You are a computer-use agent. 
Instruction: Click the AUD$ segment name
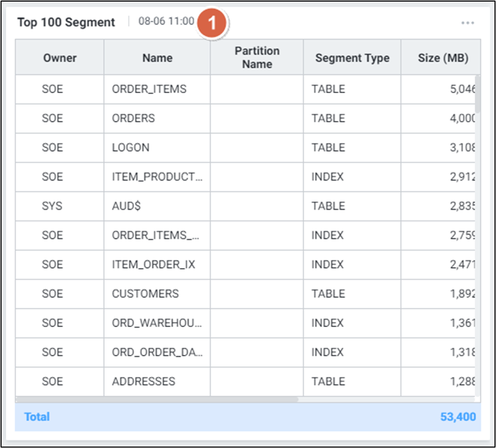126,206
